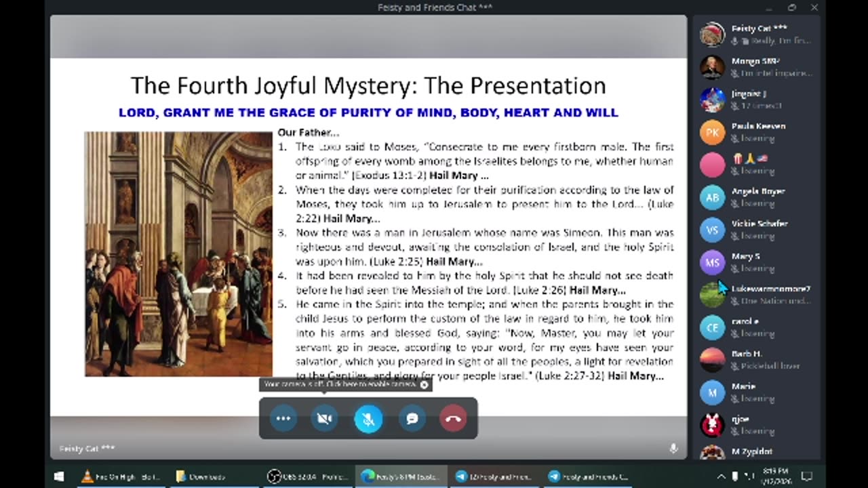Click 'The Fourth Joyful Mystery' slide title

pos(368,86)
